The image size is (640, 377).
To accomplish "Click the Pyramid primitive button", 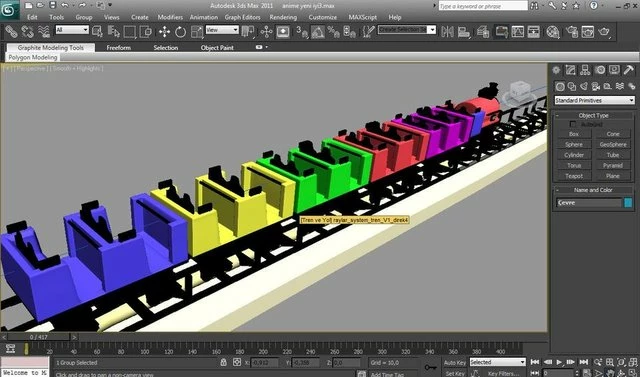I will point(613,166).
